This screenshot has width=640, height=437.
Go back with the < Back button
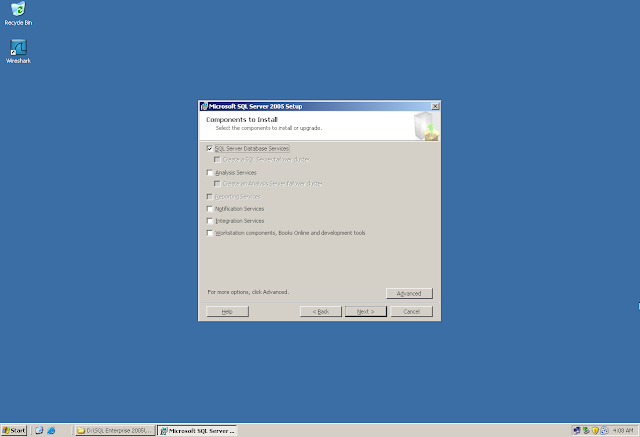[x=320, y=311]
